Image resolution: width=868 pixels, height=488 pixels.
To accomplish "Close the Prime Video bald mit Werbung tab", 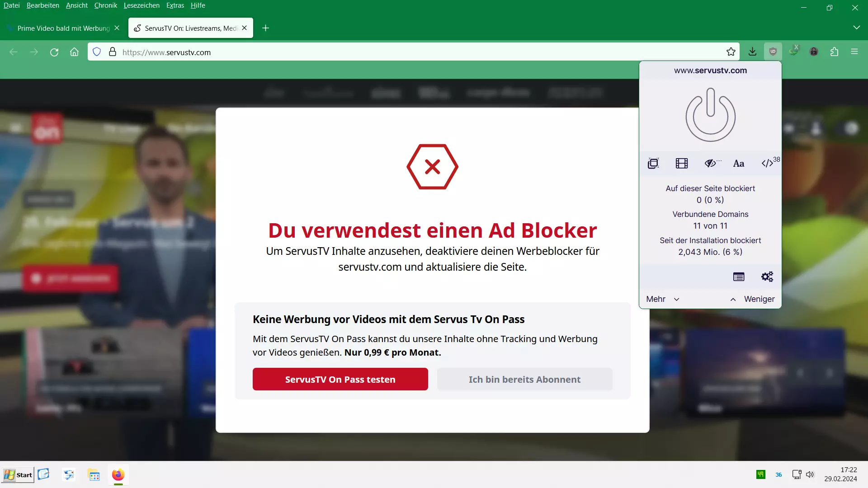I will click(x=117, y=28).
